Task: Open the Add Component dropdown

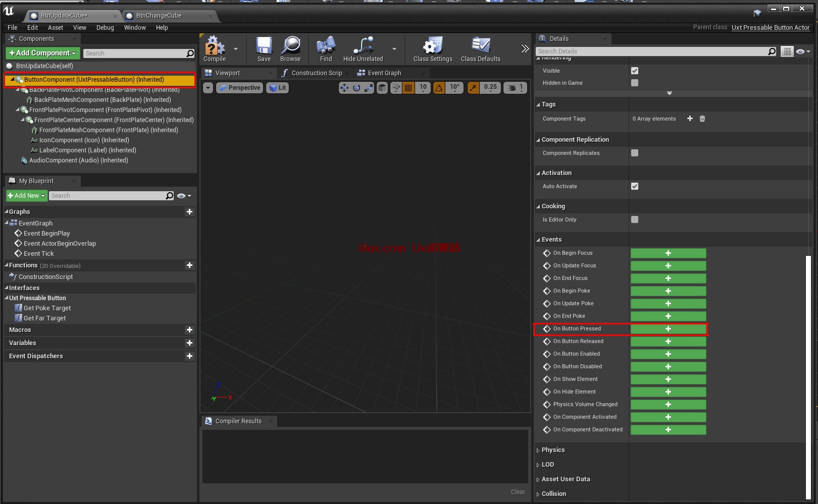Action: 43,53
